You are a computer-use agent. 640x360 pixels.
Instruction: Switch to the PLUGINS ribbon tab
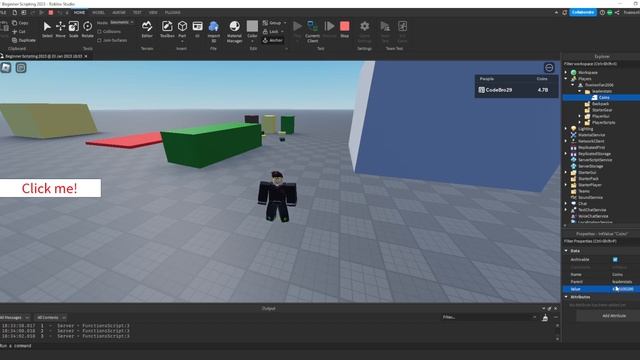172,13
